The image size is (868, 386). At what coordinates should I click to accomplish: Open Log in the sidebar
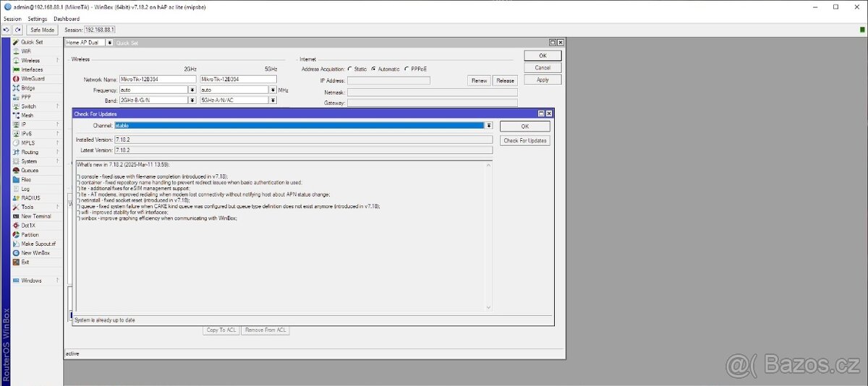coord(25,189)
